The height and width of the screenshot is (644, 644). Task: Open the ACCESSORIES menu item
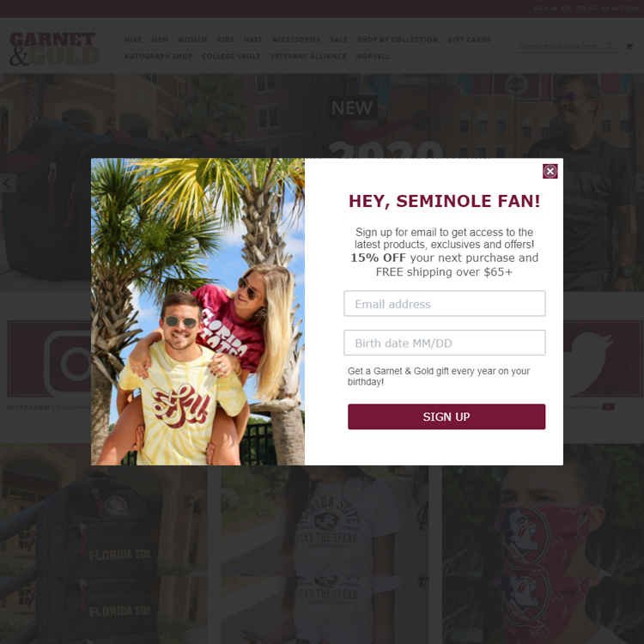296,39
